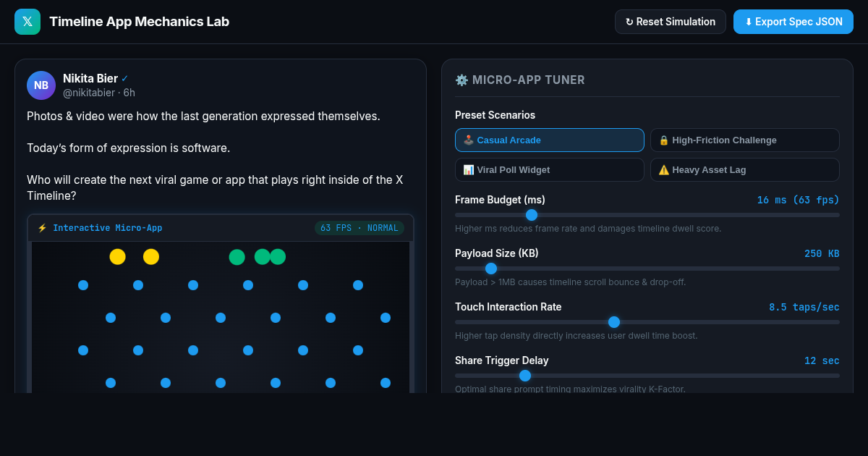Click the Touch Interaction Rate label
This screenshot has height=456, width=868.
pyautogui.click(x=509, y=307)
